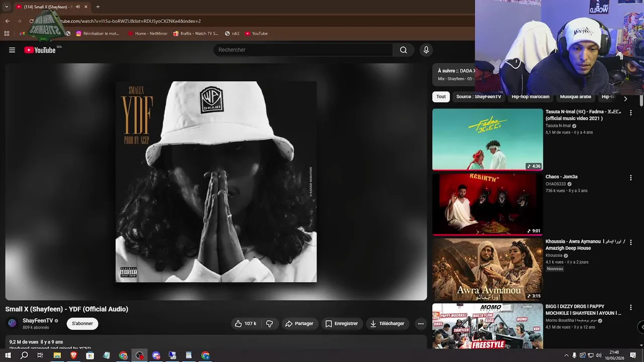Download video with Télécharger button

pos(387,324)
